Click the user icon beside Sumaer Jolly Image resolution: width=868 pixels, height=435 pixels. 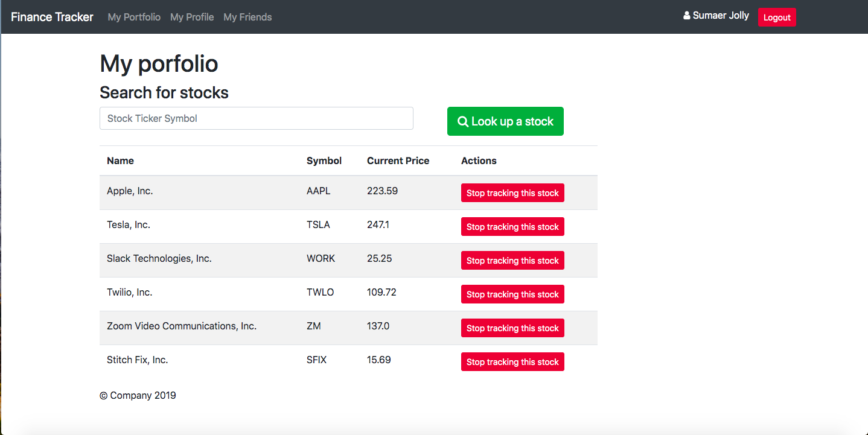tap(687, 16)
